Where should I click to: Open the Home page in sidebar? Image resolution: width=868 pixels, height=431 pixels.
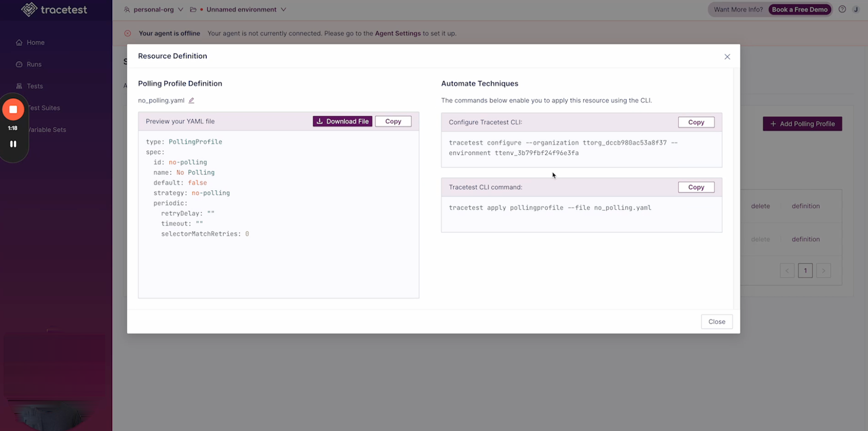(x=31, y=42)
